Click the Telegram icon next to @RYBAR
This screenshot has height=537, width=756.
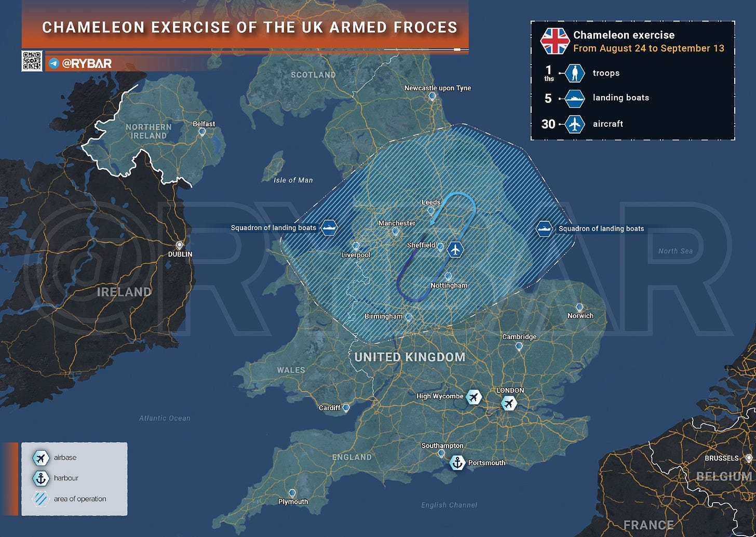coord(53,63)
